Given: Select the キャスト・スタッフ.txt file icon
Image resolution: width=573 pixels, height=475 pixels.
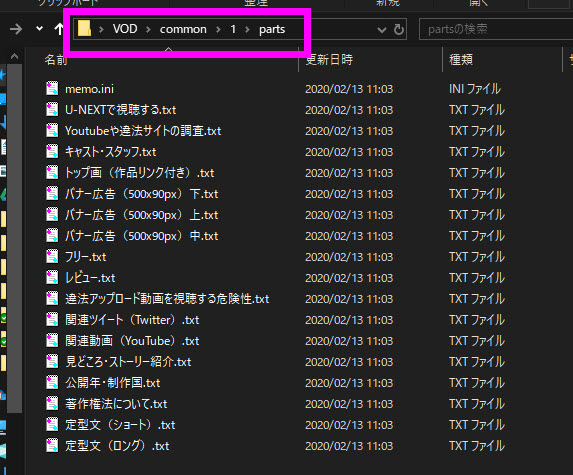Looking at the screenshot, I should (52, 152).
